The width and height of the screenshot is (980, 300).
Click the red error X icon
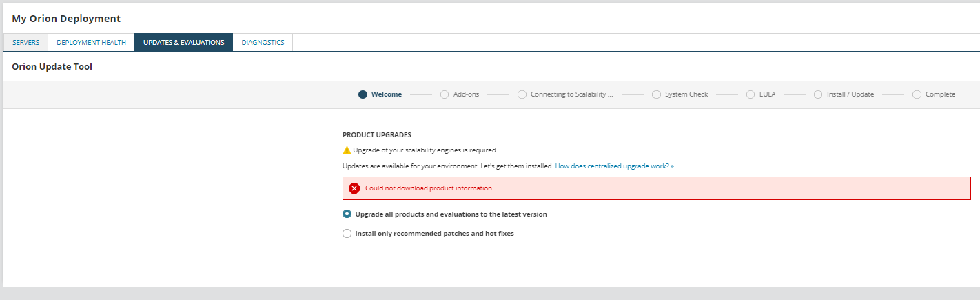point(354,188)
